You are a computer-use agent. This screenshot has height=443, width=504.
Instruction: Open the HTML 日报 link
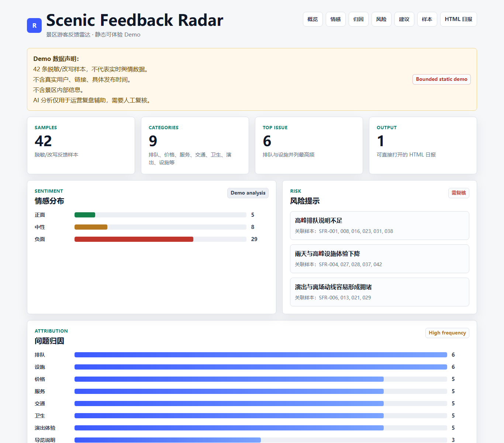click(x=459, y=19)
